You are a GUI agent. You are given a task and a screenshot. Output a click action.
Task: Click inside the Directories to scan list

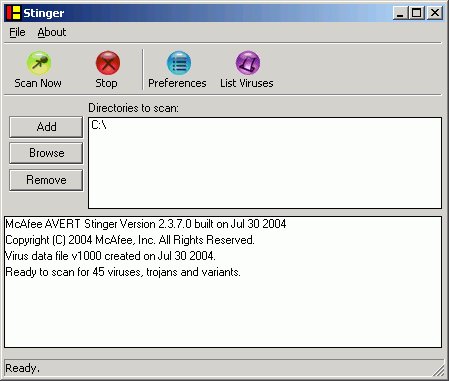tap(265, 163)
